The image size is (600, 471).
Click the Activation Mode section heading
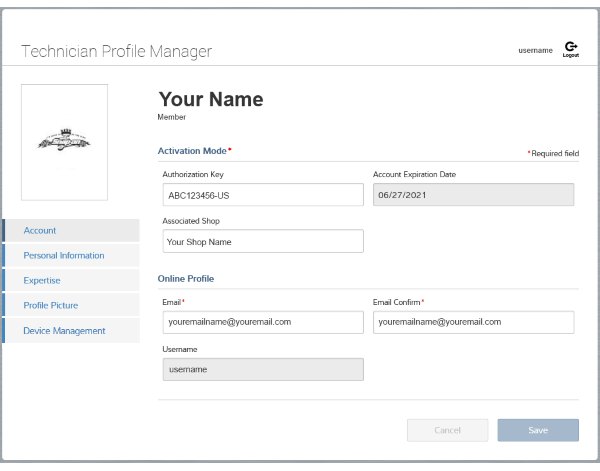[x=192, y=150]
